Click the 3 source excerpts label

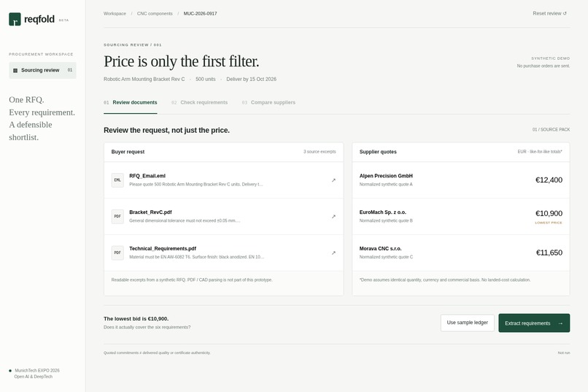[x=320, y=152]
